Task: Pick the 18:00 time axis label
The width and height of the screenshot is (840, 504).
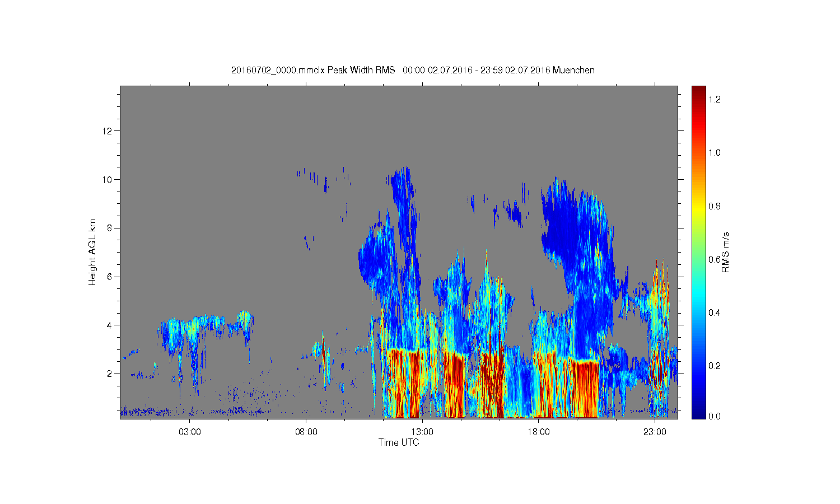Action: (538, 432)
